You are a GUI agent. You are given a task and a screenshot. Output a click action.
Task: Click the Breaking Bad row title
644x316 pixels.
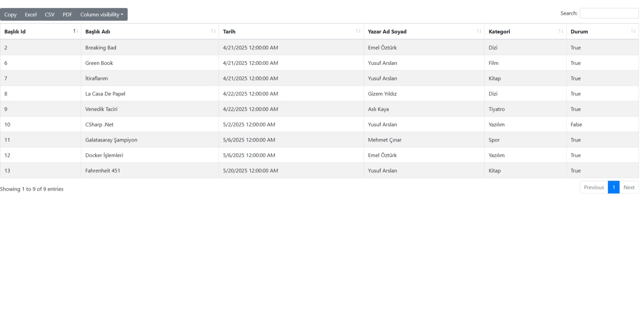click(x=101, y=48)
